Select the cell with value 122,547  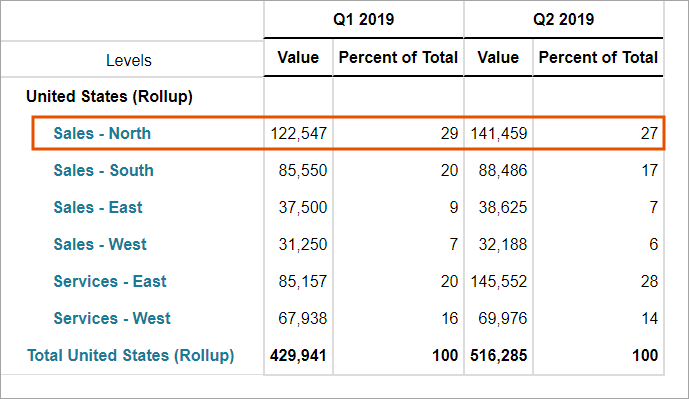tap(299, 134)
